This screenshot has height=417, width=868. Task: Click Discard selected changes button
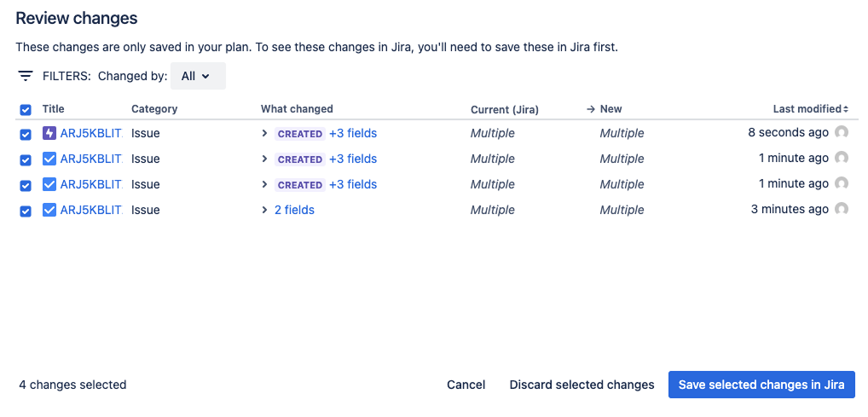582,385
